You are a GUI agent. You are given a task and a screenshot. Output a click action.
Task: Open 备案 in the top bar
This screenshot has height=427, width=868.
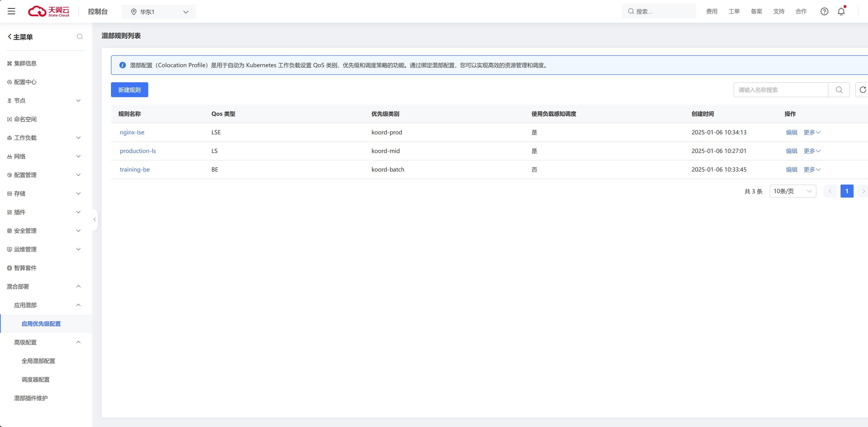(757, 11)
